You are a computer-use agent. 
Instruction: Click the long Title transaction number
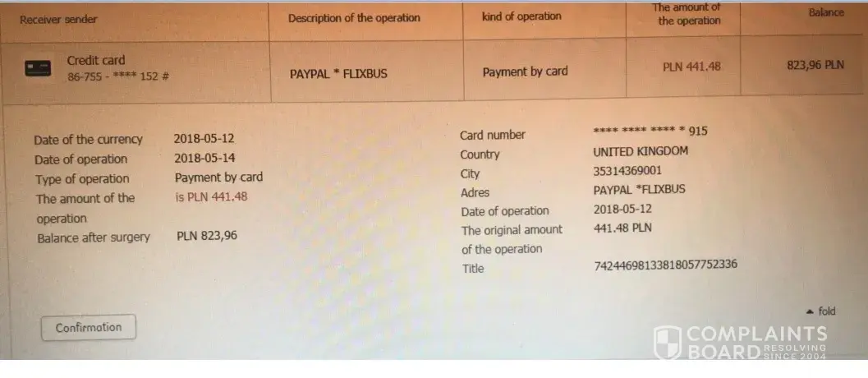(665, 265)
